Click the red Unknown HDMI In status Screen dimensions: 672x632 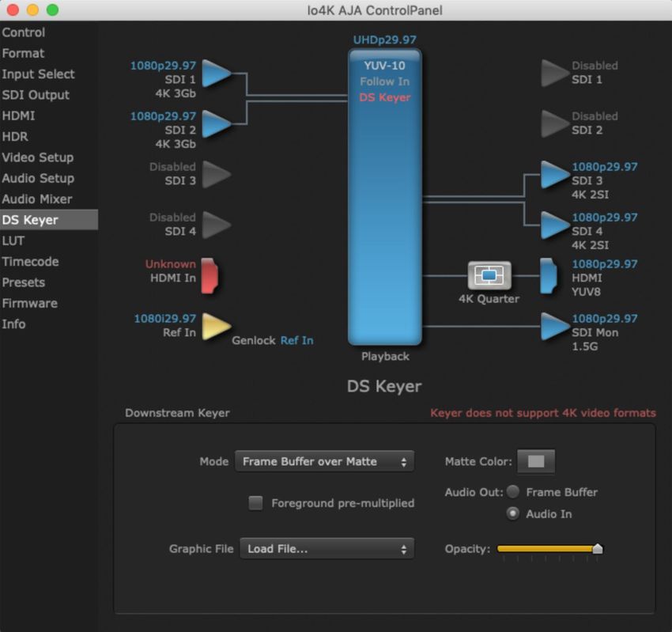(x=170, y=264)
